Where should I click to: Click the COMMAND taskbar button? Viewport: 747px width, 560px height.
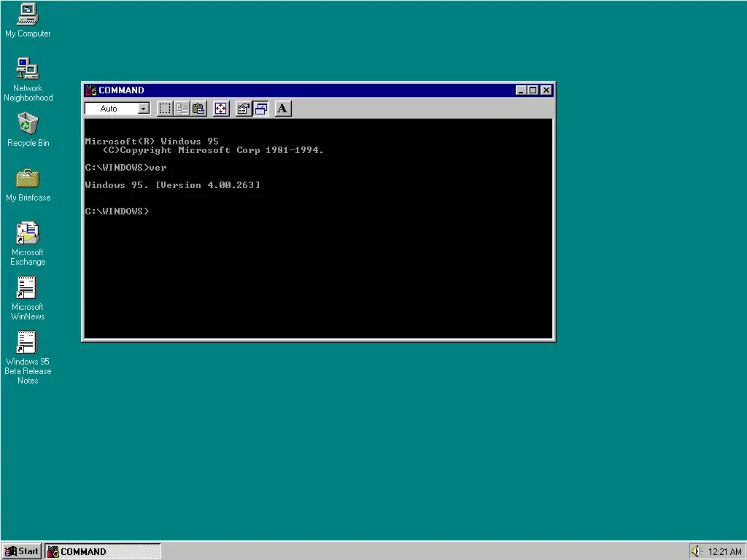pyautogui.click(x=103, y=551)
